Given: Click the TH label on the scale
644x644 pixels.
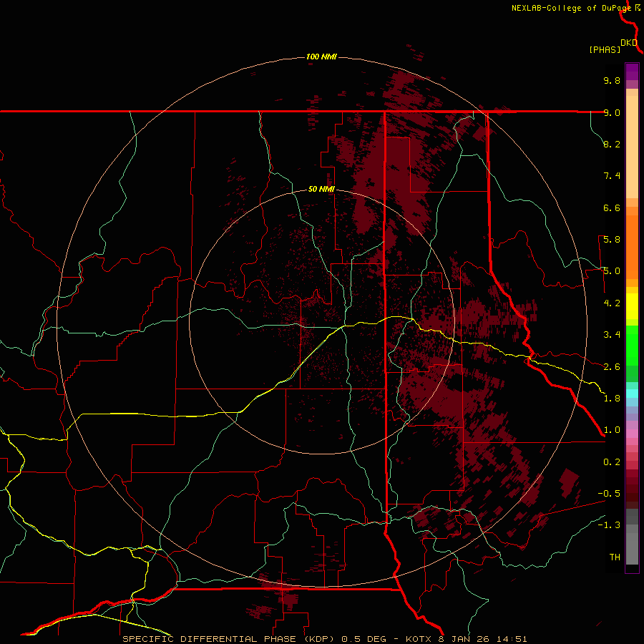Looking at the screenshot, I should [x=615, y=557].
